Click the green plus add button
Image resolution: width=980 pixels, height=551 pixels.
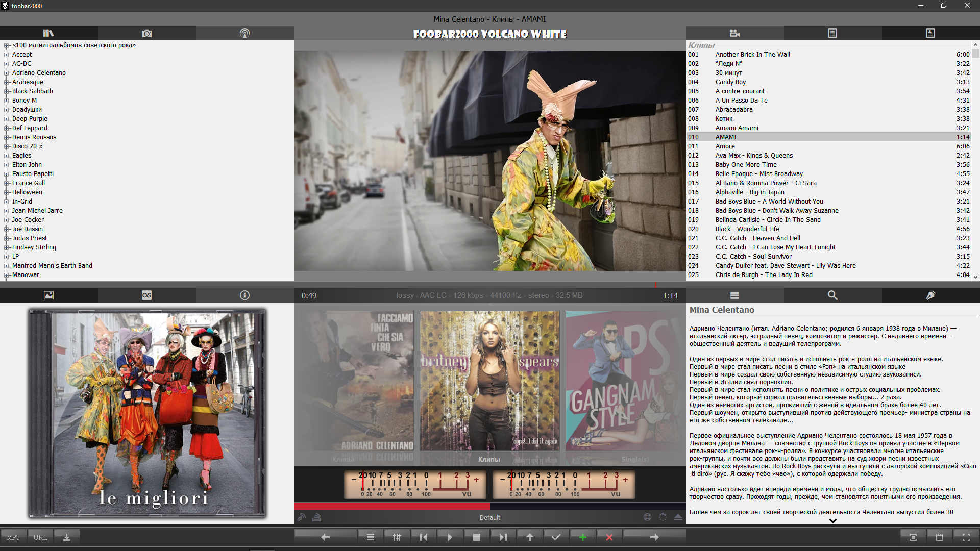click(582, 537)
